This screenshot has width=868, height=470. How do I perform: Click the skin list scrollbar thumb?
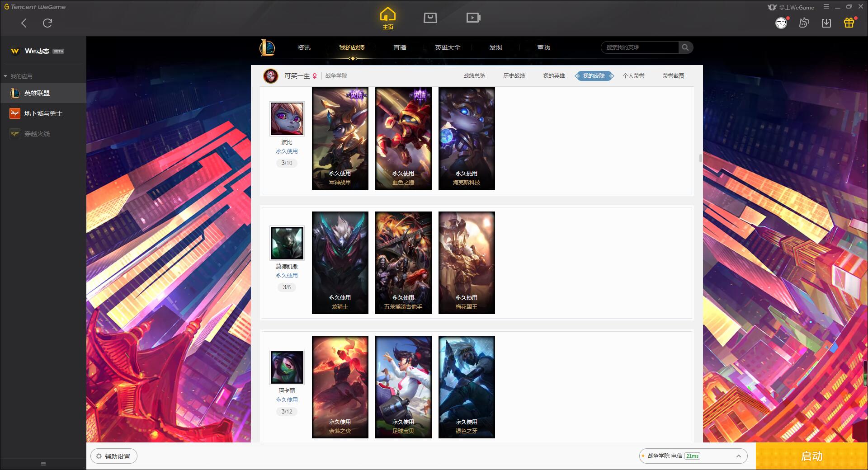click(x=701, y=158)
